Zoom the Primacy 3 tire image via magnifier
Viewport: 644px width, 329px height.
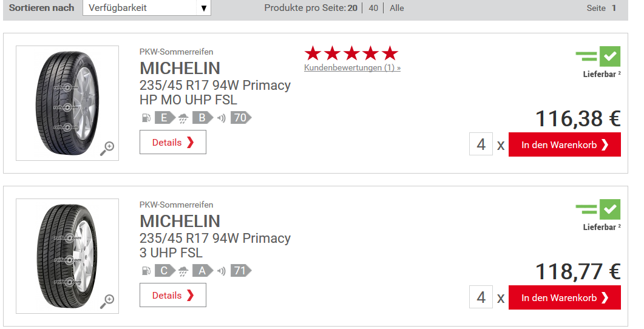point(107,301)
